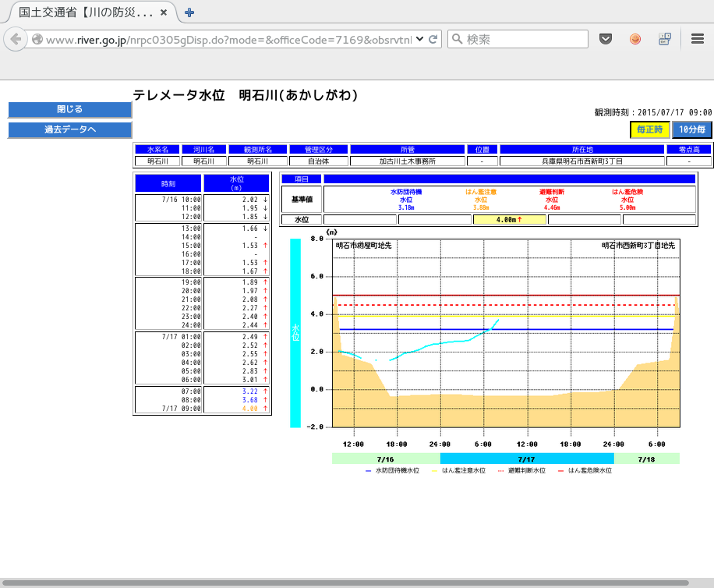The image size is (714, 588).
Task: Click the dotted red 避難判断水位 legend entry
Action: [521, 470]
